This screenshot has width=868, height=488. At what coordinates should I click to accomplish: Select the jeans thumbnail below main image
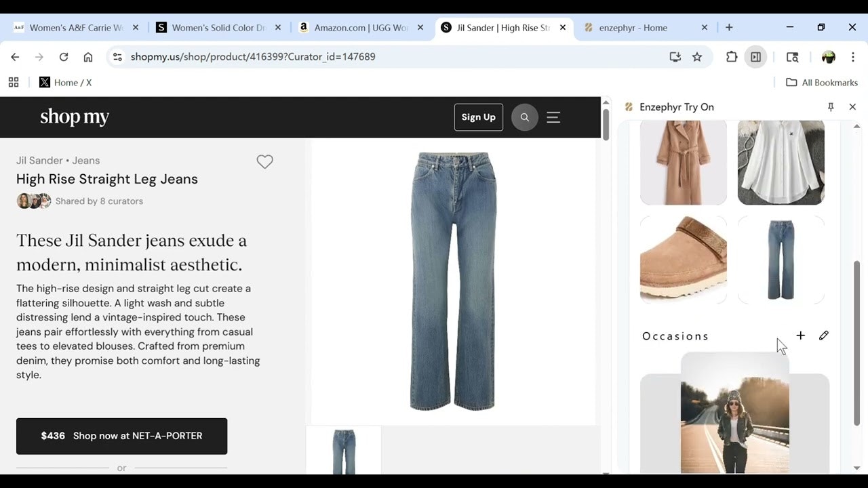click(344, 451)
